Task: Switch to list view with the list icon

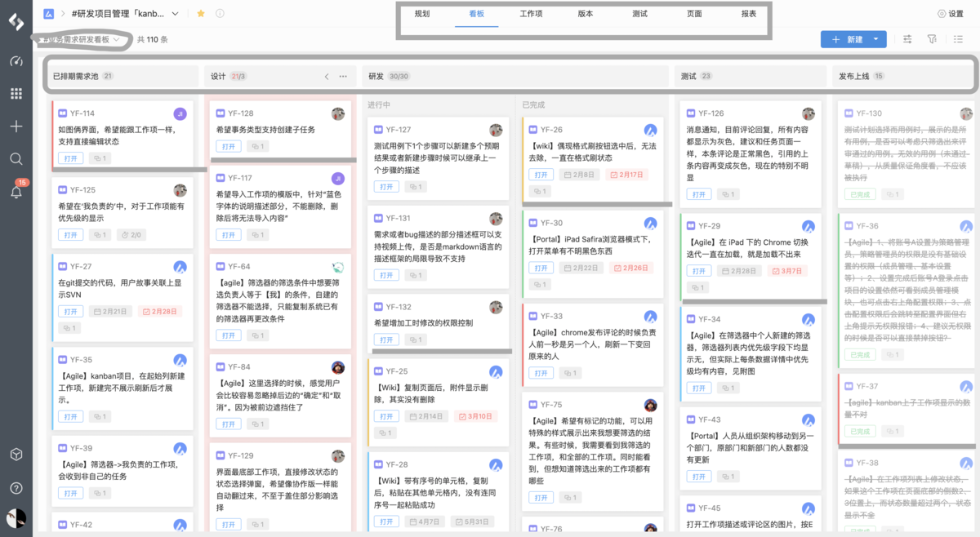Action: 959,39
